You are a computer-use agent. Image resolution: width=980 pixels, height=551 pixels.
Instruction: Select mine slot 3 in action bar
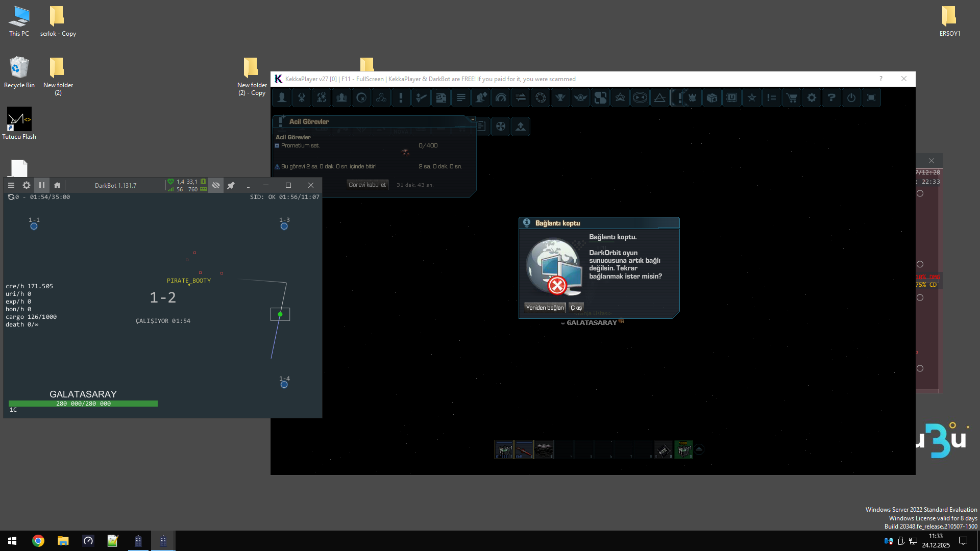544,449
